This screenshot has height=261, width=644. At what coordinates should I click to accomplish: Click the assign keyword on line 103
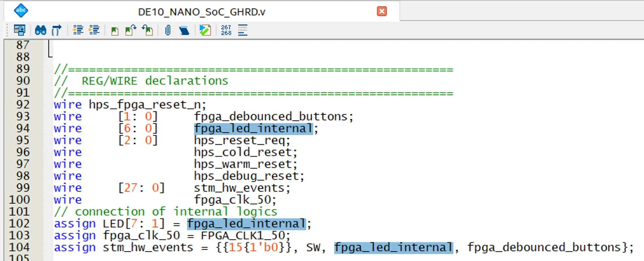click(x=75, y=236)
